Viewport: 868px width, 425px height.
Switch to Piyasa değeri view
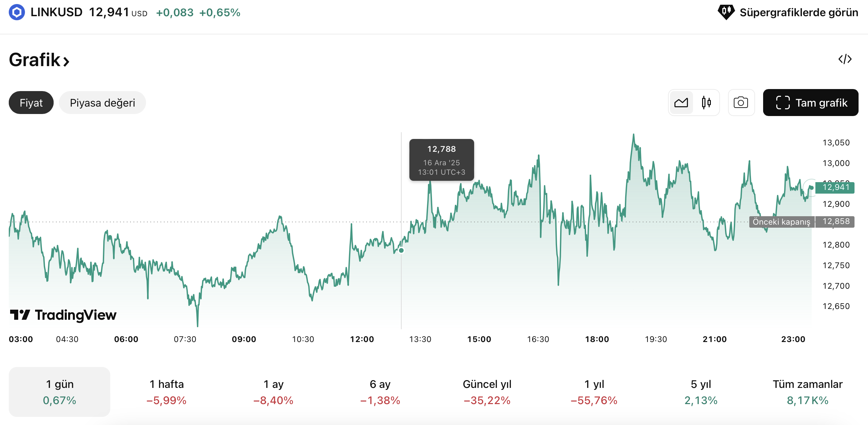(102, 103)
